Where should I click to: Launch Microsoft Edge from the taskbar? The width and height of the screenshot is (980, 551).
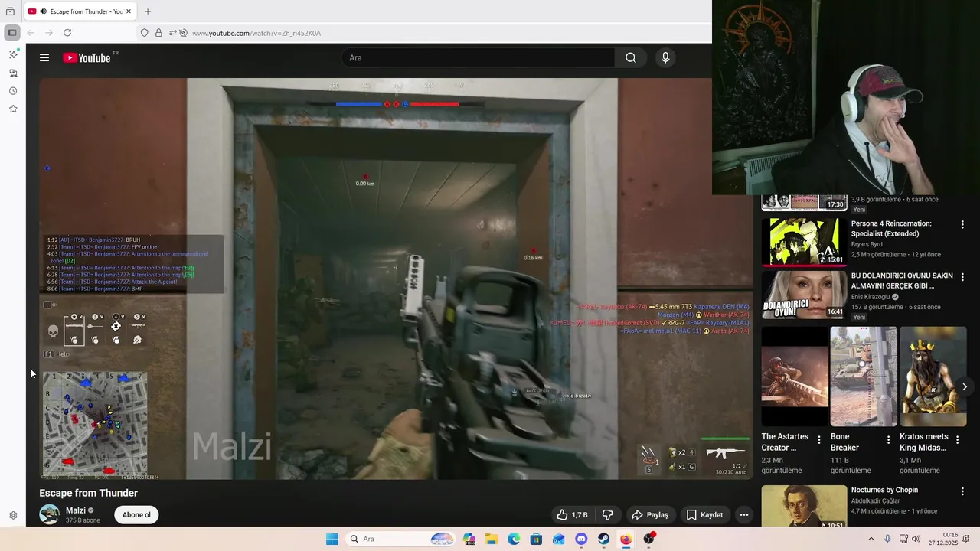click(x=514, y=539)
